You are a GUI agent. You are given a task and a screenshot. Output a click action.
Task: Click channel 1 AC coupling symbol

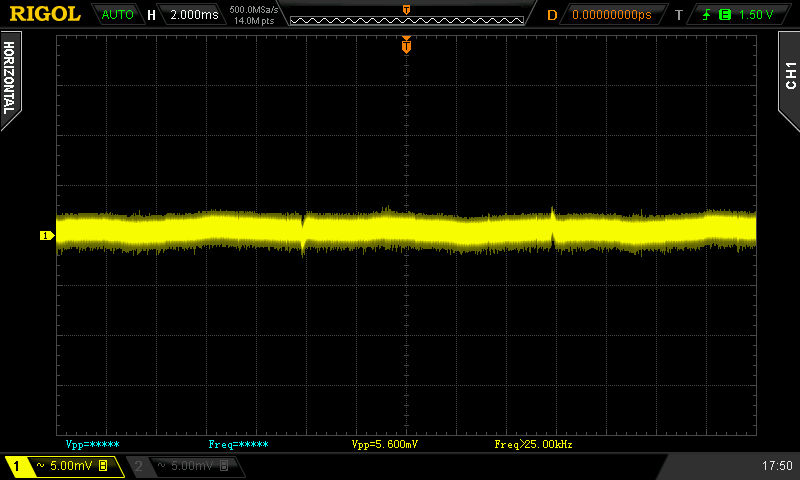coord(40,466)
